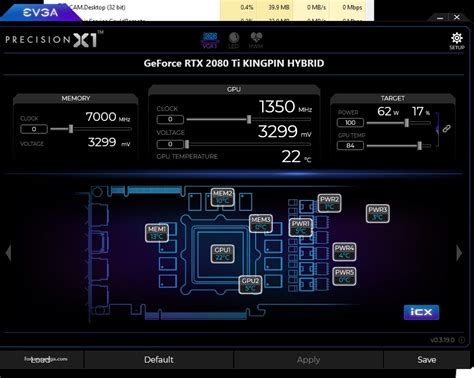Image resolution: width=474 pixels, height=378 pixels.
Task: Minimize the Precision X1 window
Action: pyautogui.click(x=440, y=17)
